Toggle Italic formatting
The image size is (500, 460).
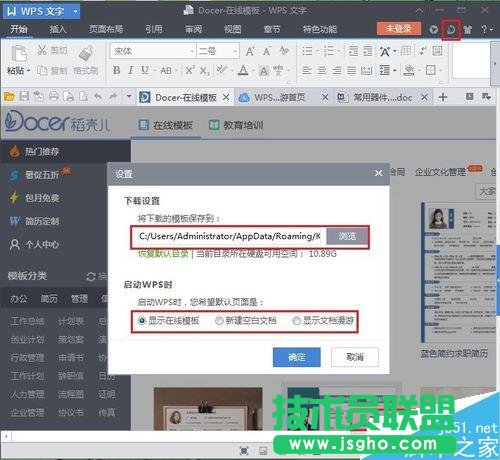130,70
